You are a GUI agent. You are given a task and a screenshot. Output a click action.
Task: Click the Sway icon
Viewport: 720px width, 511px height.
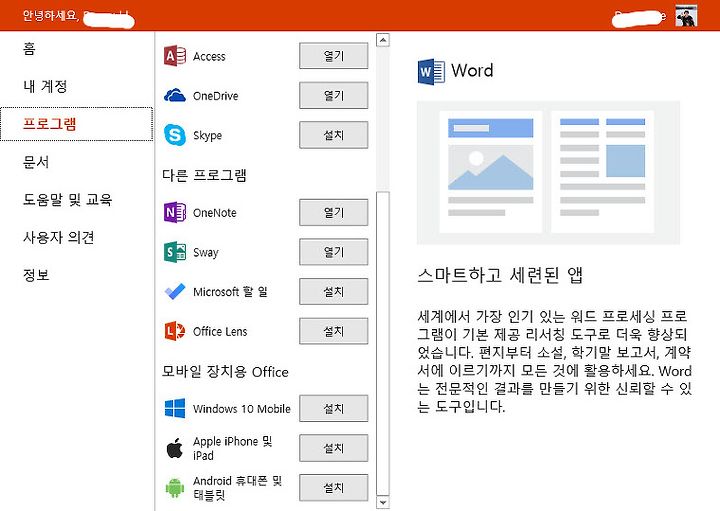[175, 252]
